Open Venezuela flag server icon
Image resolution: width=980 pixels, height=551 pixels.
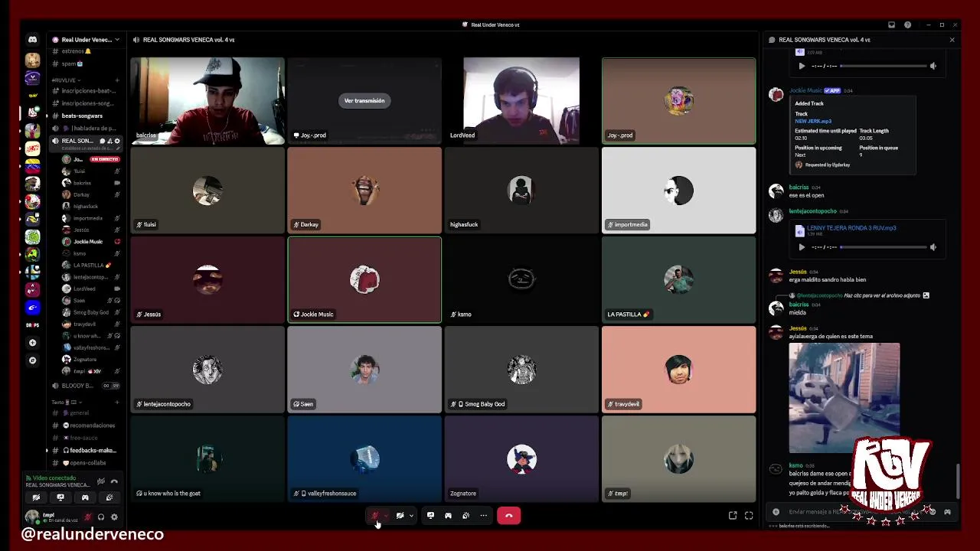[x=32, y=166]
